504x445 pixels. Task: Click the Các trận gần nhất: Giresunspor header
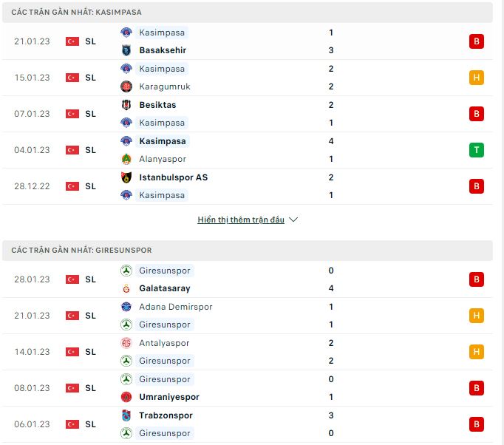248,250
